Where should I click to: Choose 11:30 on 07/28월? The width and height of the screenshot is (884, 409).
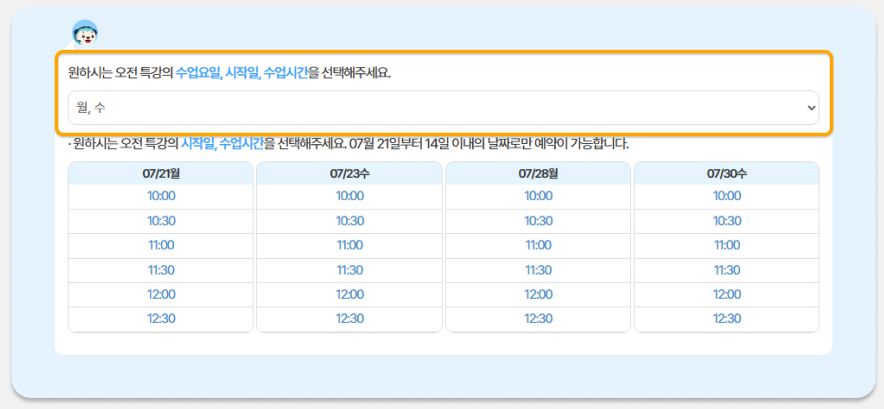tap(538, 270)
